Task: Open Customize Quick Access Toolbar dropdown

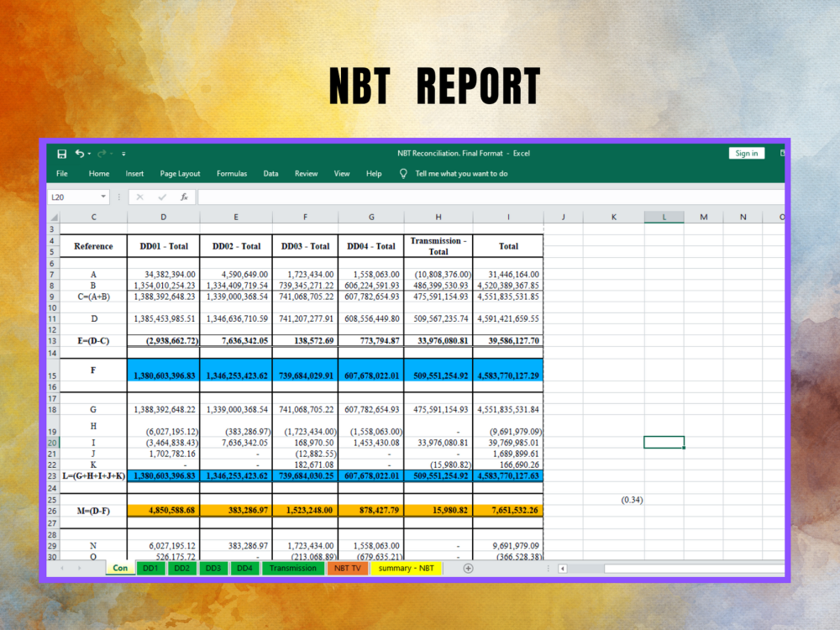Action: click(x=123, y=154)
